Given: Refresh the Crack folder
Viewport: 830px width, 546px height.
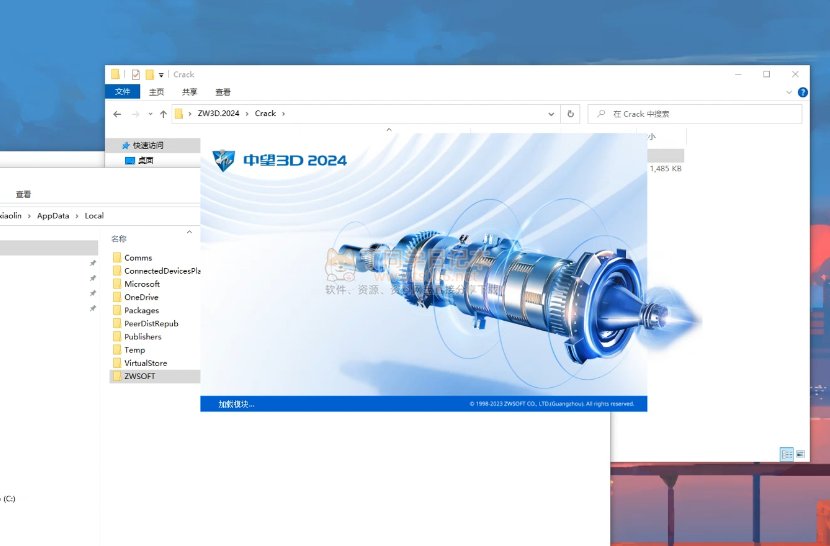Looking at the screenshot, I should pyautogui.click(x=570, y=114).
